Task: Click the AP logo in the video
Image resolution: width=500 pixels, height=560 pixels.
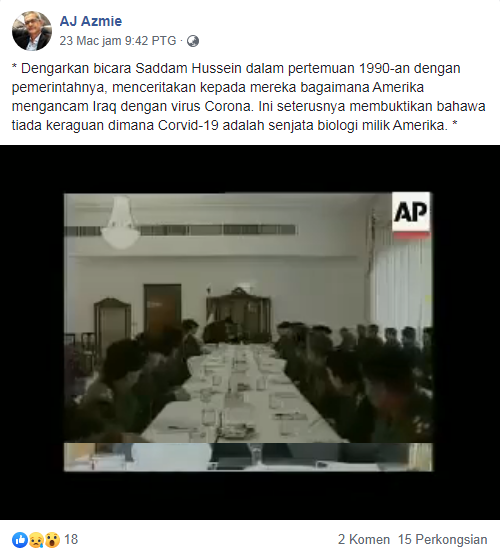Action: [x=411, y=212]
